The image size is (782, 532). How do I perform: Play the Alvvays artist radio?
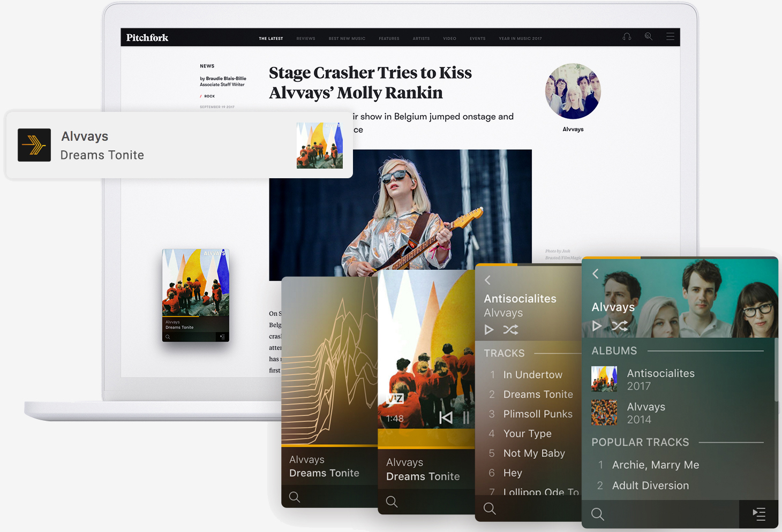click(597, 326)
